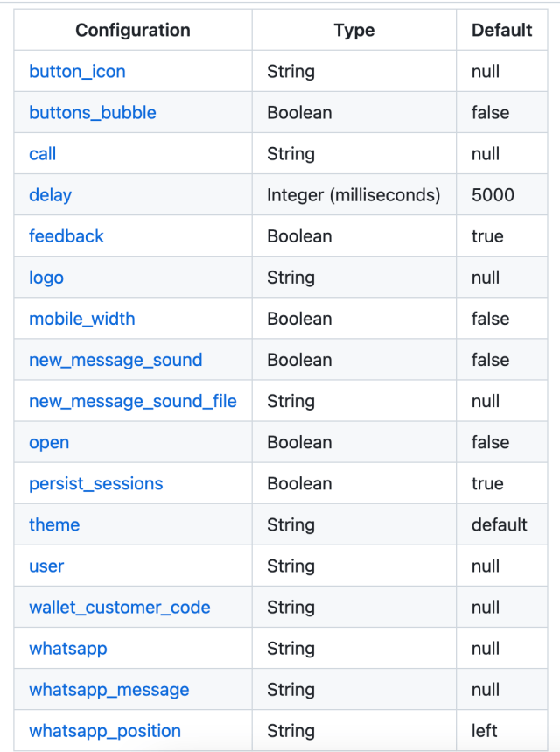Open the new_message_sound_file link

(x=133, y=401)
